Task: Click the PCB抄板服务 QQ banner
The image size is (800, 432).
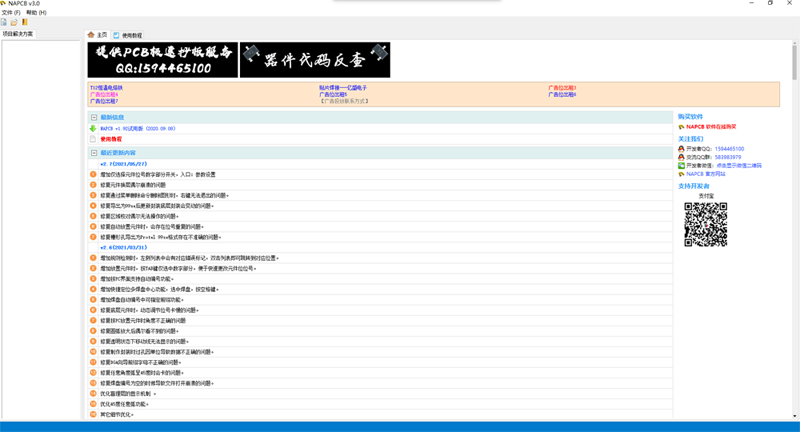Action: 163,60
